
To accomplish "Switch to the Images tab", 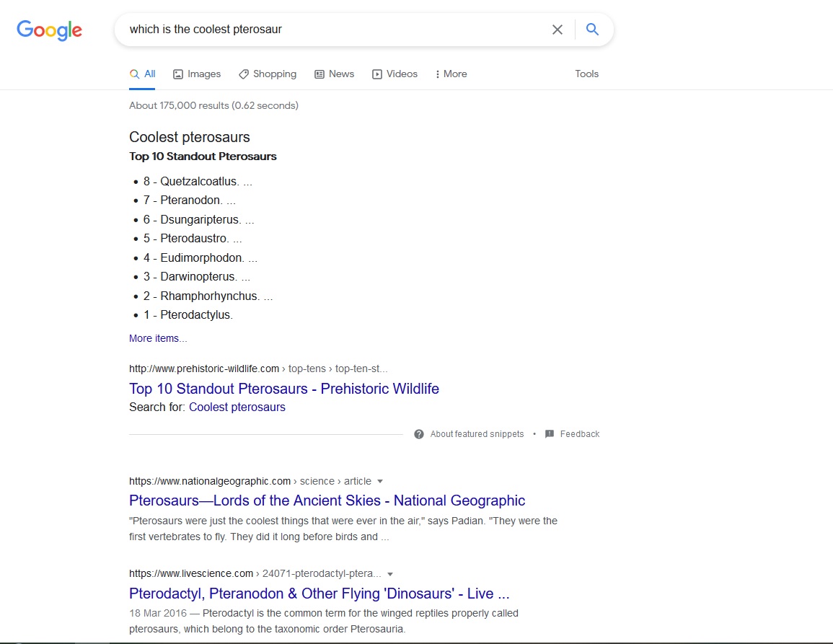I will click(x=197, y=74).
